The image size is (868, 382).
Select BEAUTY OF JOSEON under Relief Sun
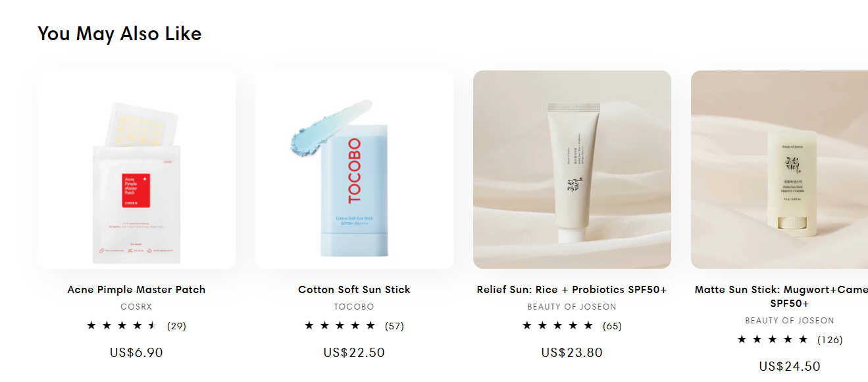point(572,307)
